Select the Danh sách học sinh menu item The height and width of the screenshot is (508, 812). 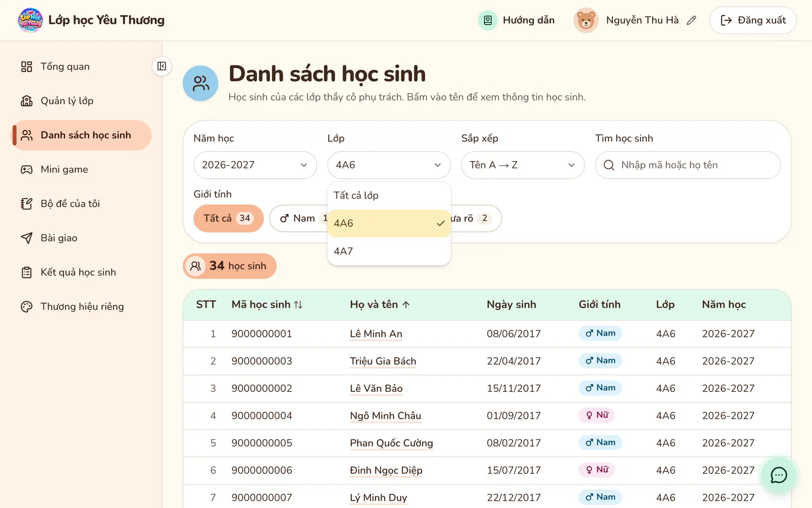(x=81, y=135)
